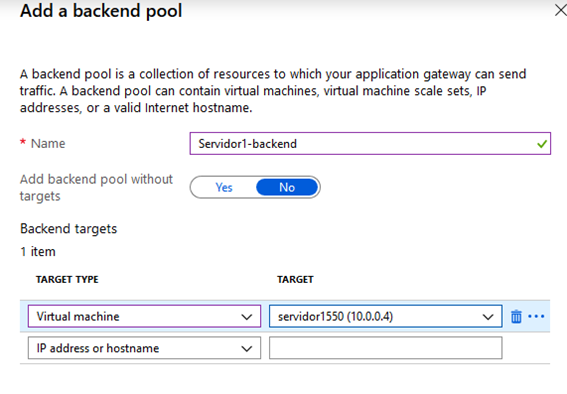Viewport: 567px width, 394px height.
Task: Select Yes for backend pool without targets
Action: point(224,187)
